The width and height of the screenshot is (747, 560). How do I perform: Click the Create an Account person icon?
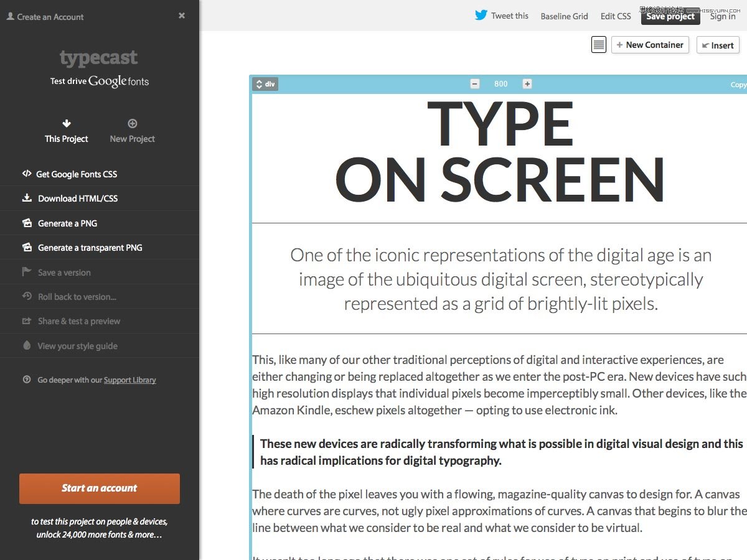(x=10, y=17)
